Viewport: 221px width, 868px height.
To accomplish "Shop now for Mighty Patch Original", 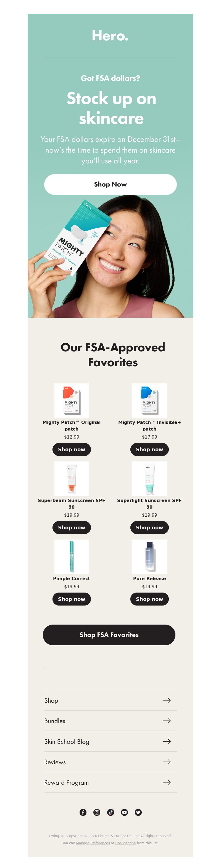I will pos(72,450).
